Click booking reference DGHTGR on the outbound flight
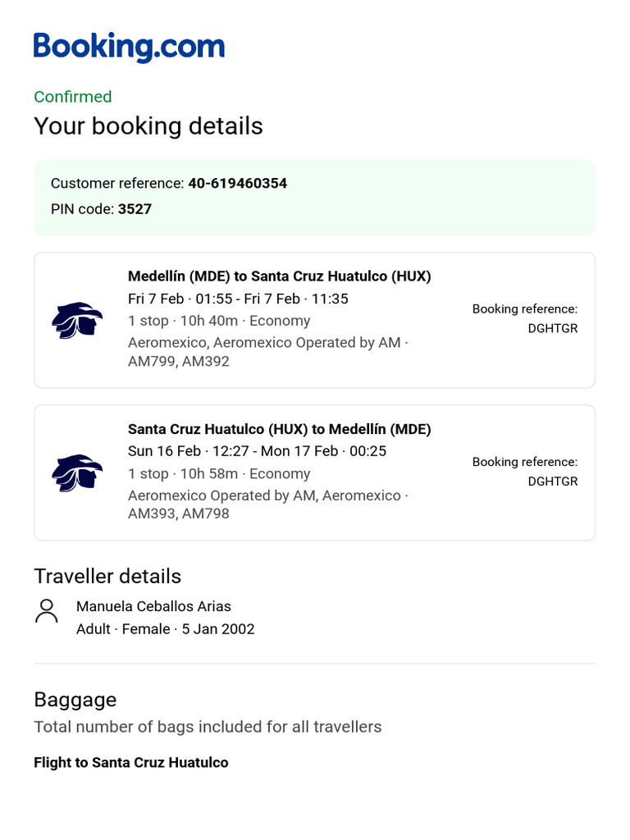This screenshot has width=630, height=840. (553, 328)
